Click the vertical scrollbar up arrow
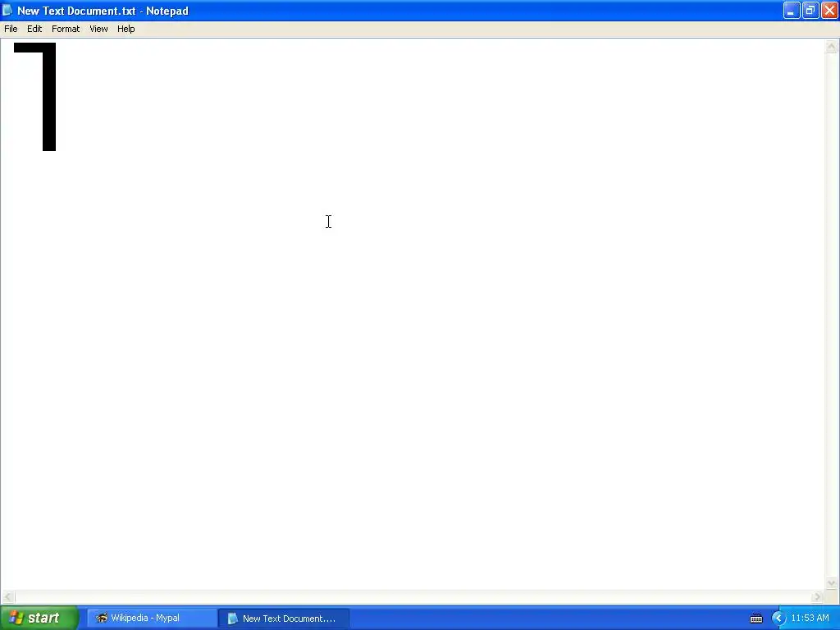The image size is (840, 630). (831, 47)
